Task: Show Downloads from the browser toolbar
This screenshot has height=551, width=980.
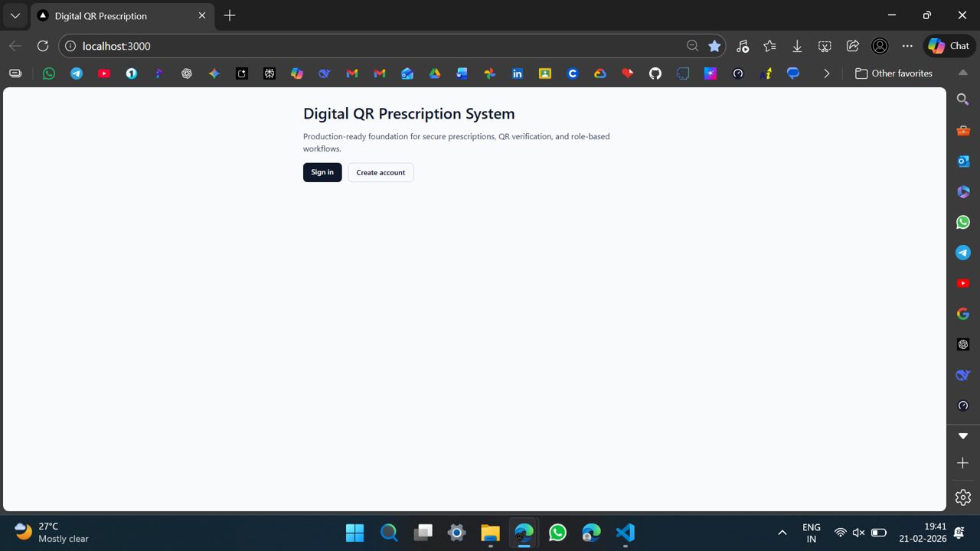Action: tap(797, 46)
